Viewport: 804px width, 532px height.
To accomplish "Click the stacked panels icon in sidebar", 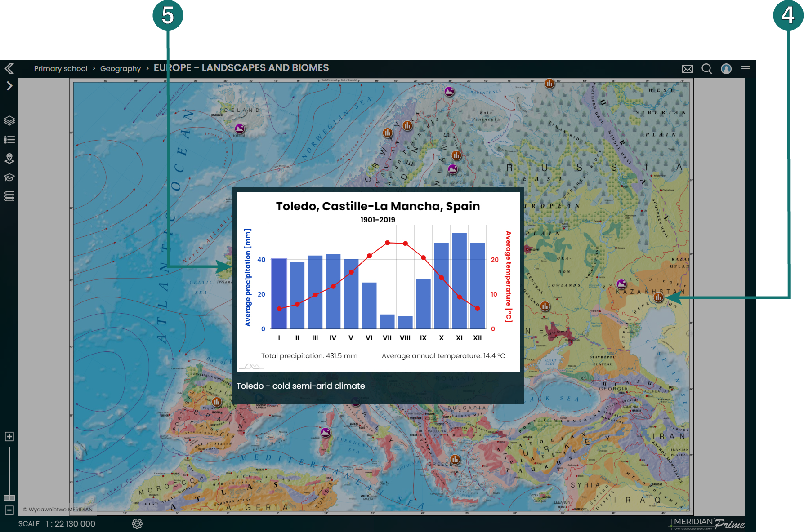I will pos(9,196).
